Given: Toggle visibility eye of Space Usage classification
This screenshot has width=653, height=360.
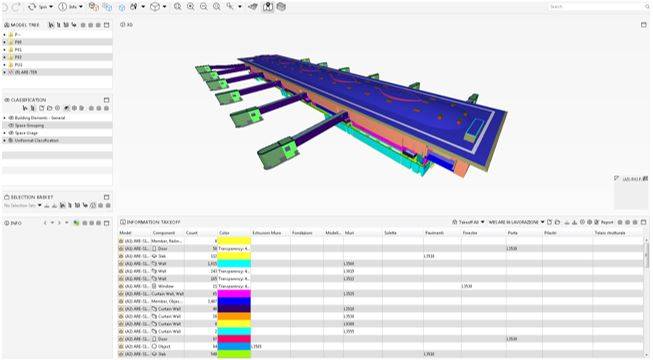Looking at the screenshot, I should [x=11, y=132].
